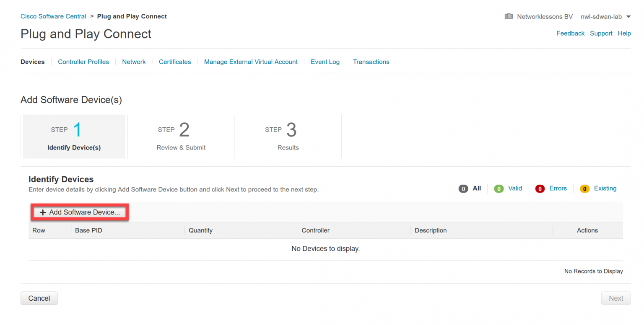Open the nwl-sdwan-lab virtual account dropdown
This screenshot has width=644, height=325.
pyautogui.click(x=605, y=16)
